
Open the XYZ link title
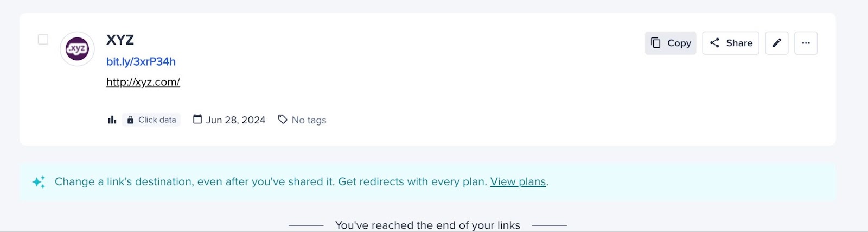tap(120, 40)
